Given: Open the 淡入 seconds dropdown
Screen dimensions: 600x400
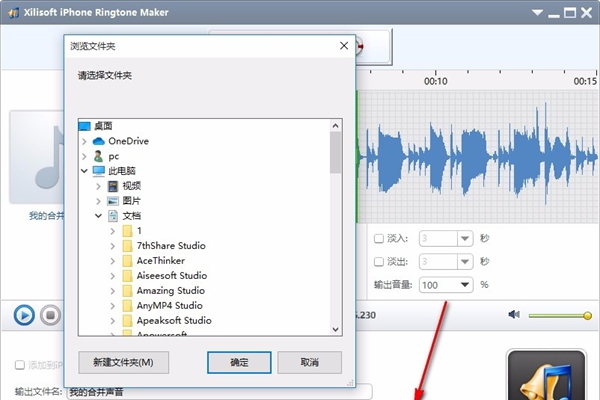Looking at the screenshot, I should [x=465, y=239].
